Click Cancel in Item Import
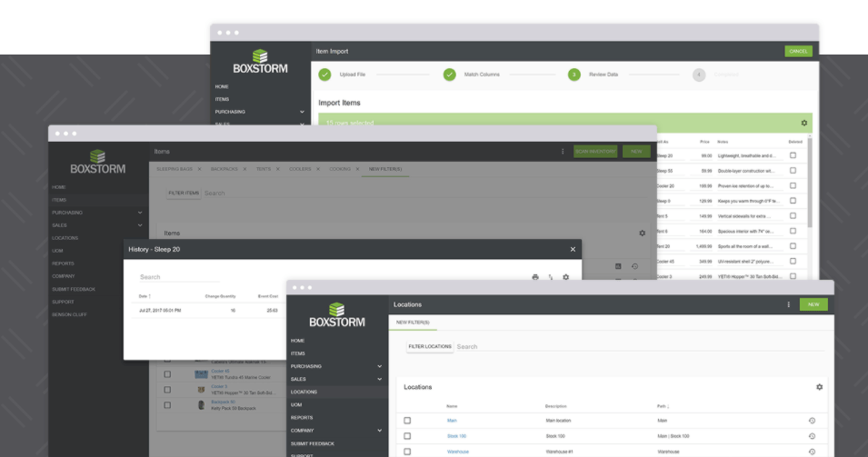This screenshot has height=457, width=868. click(798, 52)
